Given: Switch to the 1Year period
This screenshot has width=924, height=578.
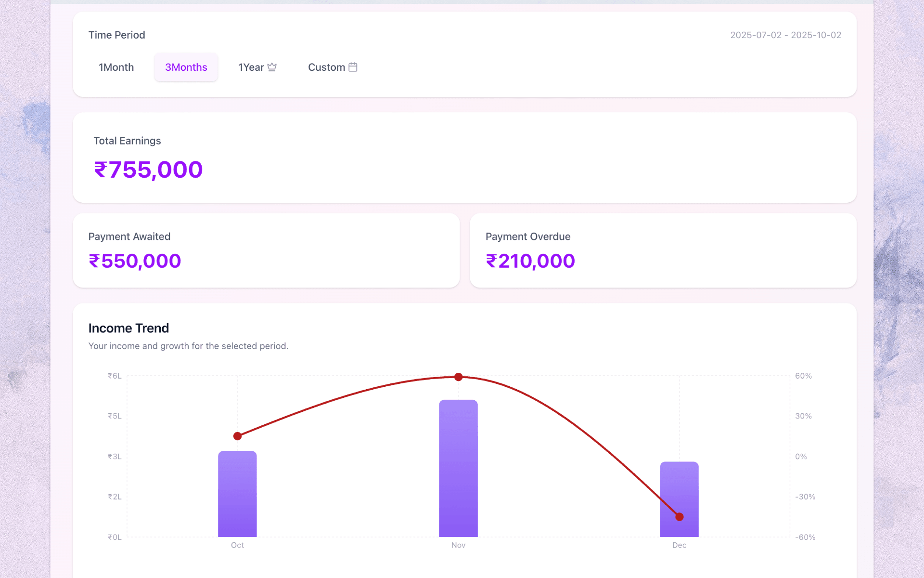Looking at the screenshot, I should [251, 67].
